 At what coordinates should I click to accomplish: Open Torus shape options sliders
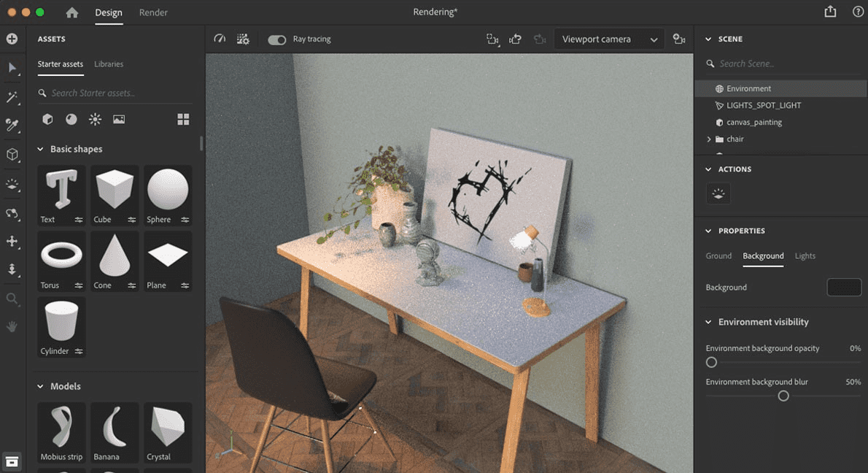click(x=79, y=286)
